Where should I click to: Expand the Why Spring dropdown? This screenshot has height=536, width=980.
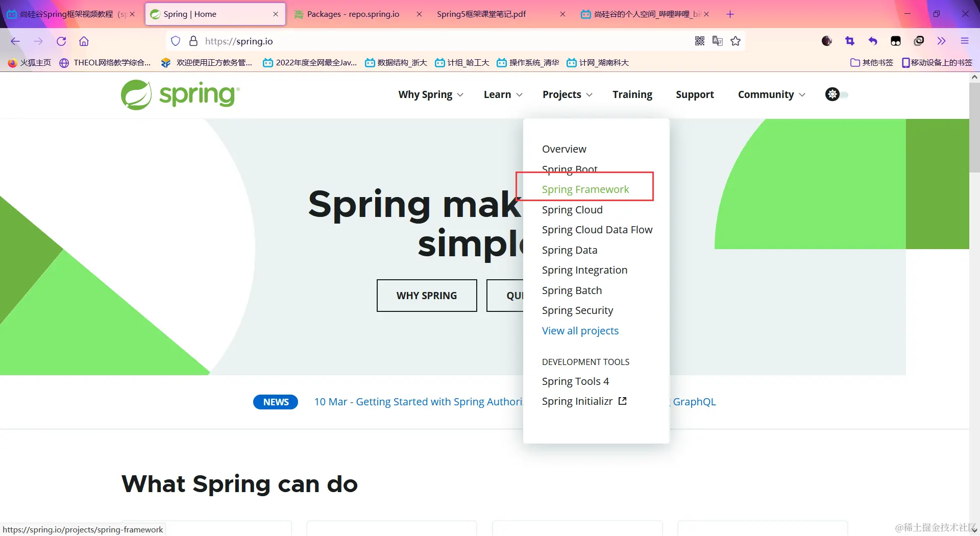431,94
